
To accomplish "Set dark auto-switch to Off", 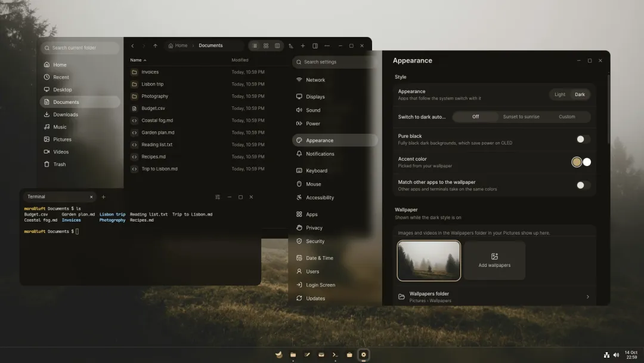I will coord(475,117).
